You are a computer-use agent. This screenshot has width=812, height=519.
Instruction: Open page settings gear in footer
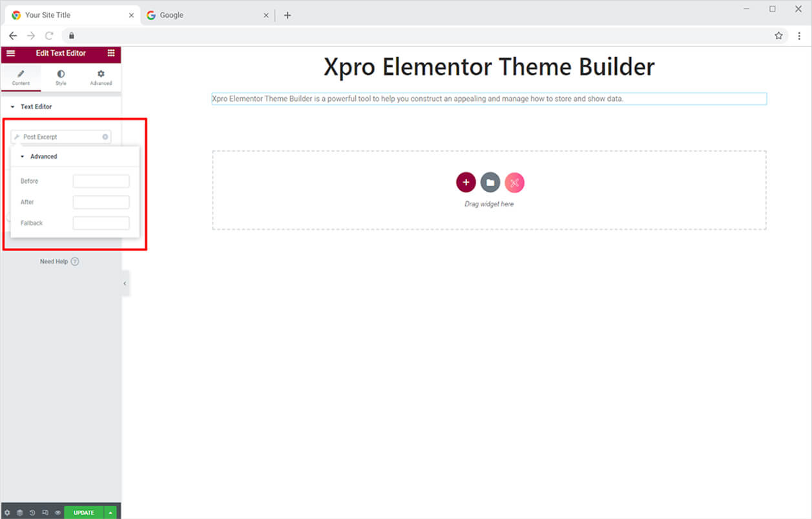[x=7, y=513]
